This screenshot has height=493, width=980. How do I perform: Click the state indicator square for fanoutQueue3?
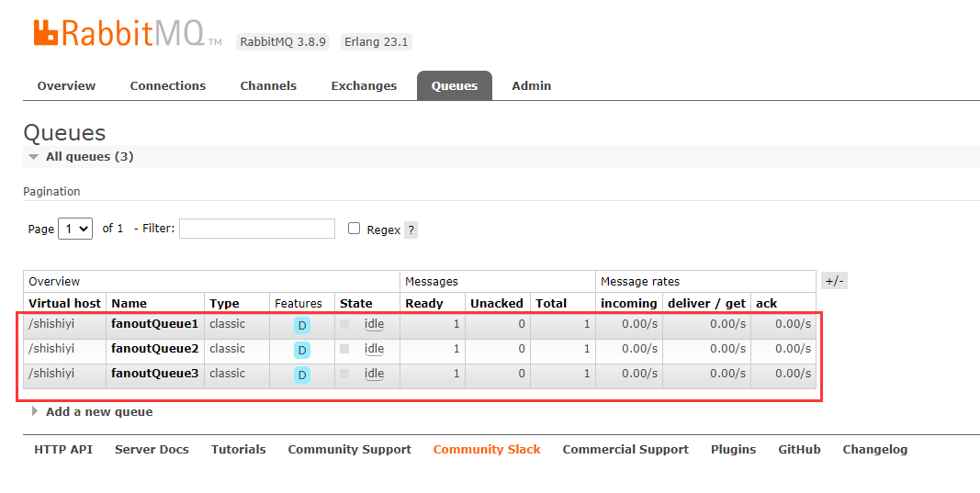(x=344, y=374)
